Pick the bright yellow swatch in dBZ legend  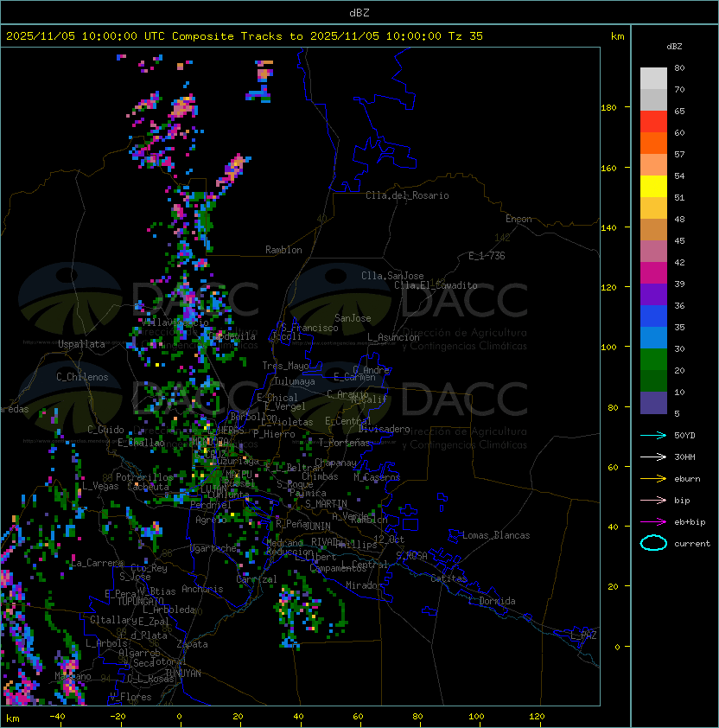(x=653, y=186)
